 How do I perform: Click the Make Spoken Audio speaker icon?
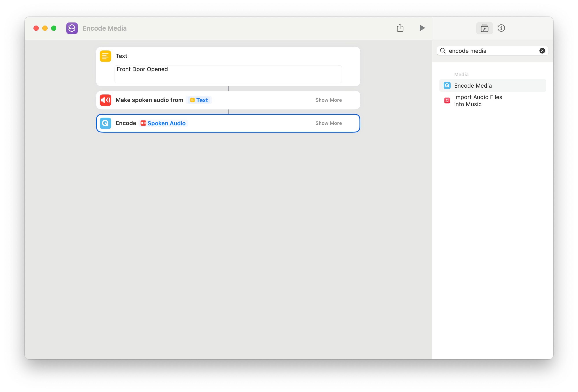105,100
